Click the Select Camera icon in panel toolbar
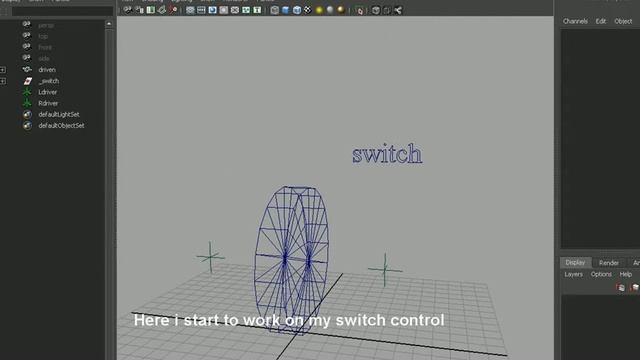 click(x=128, y=10)
